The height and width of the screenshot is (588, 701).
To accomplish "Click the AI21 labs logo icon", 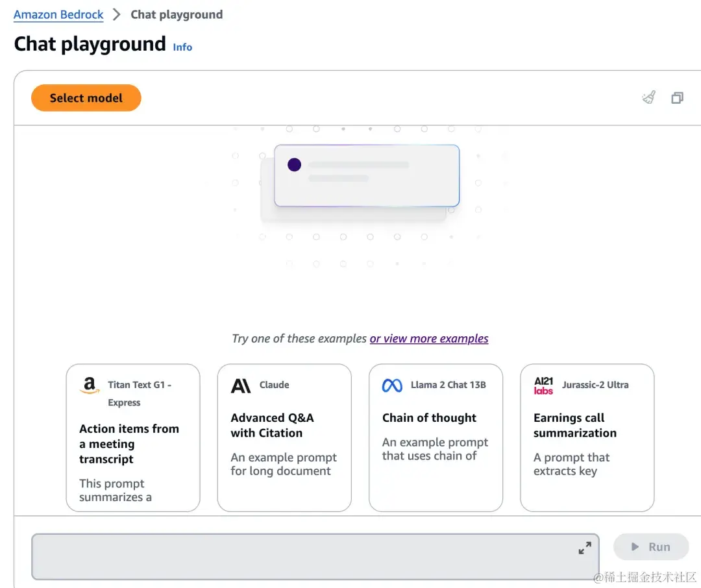I will coord(543,386).
